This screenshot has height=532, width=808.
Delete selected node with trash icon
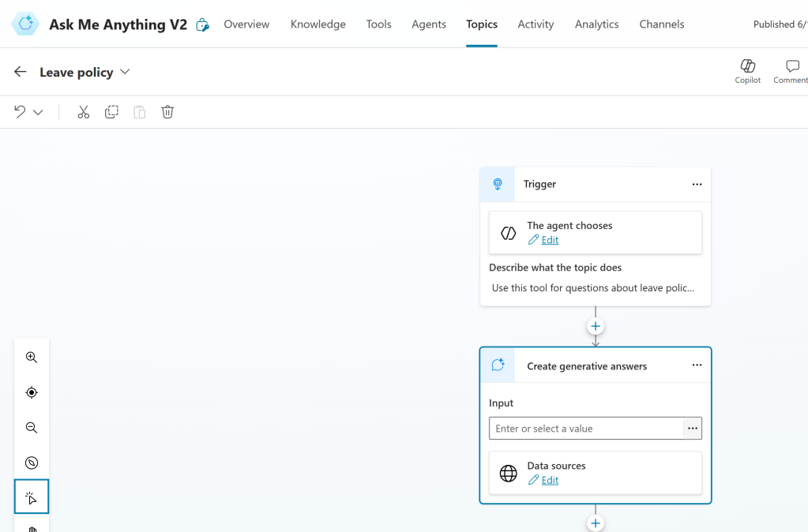[167, 112]
